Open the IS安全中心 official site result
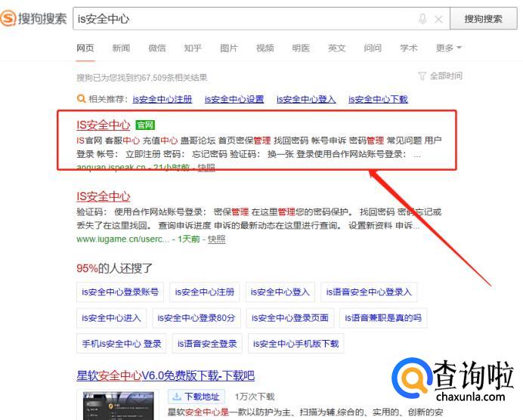Screen dimensions: 523x420 tap(104, 125)
